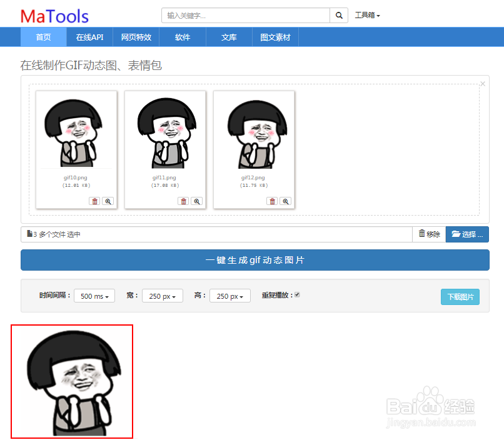Click 一键生成gif动态图片 button
The image size is (504, 440).
(x=255, y=260)
